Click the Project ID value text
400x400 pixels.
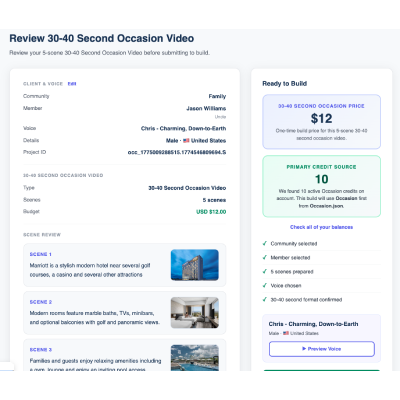(177, 152)
